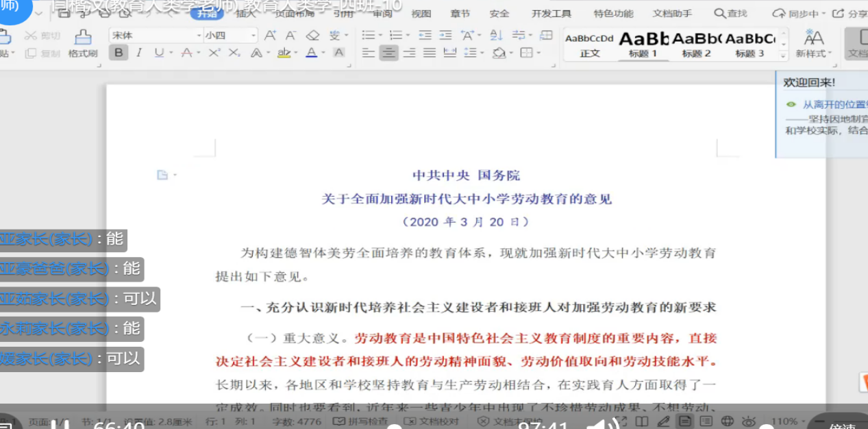Center align paragraph text

click(388, 53)
